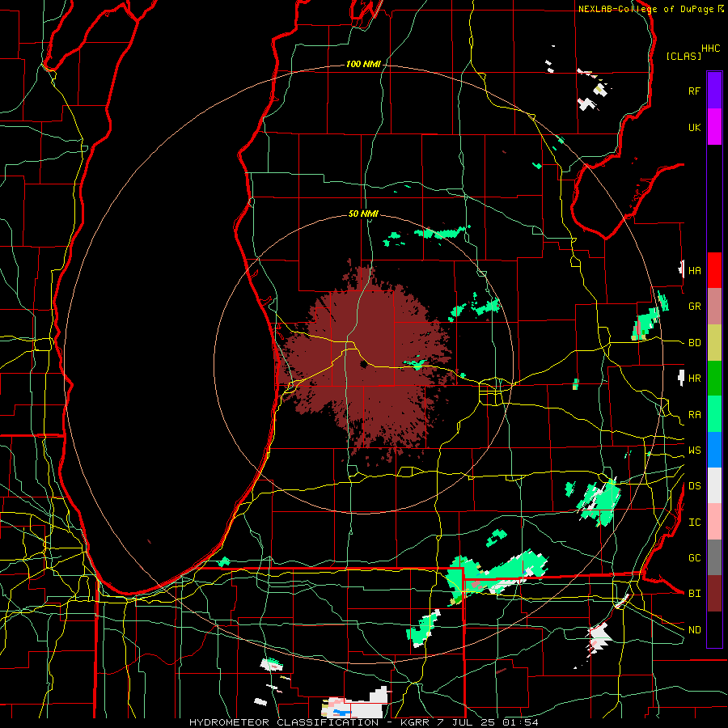Click the 'BI' legend label
This screenshot has height=728, width=728.
pyautogui.click(x=694, y=594)
